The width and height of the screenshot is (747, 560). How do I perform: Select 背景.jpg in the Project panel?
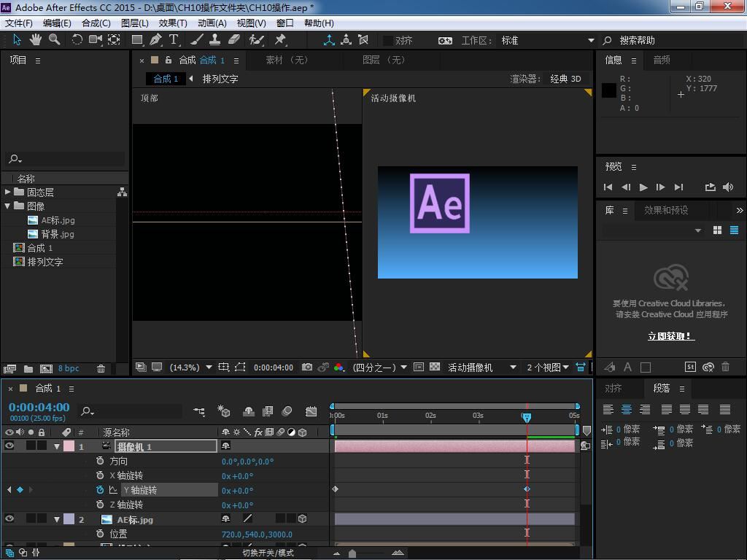coord(57,234)
